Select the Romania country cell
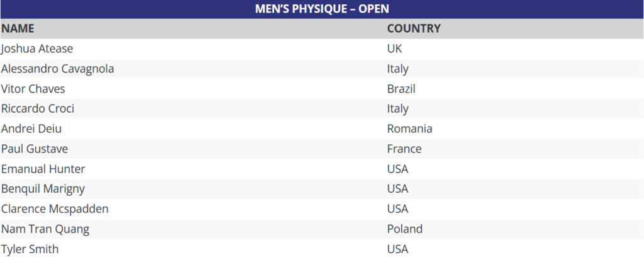 tap(409, 128)
